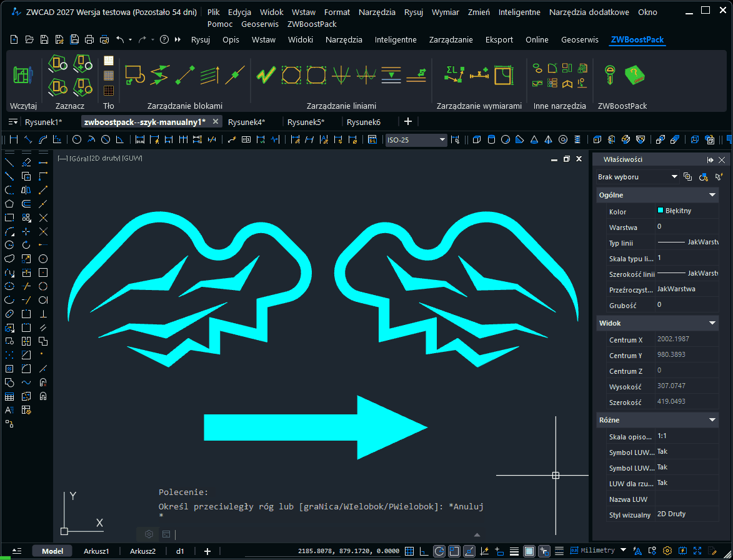
Task: Click the Wczytaj icon in the ribbon
Action: (22, 75)
